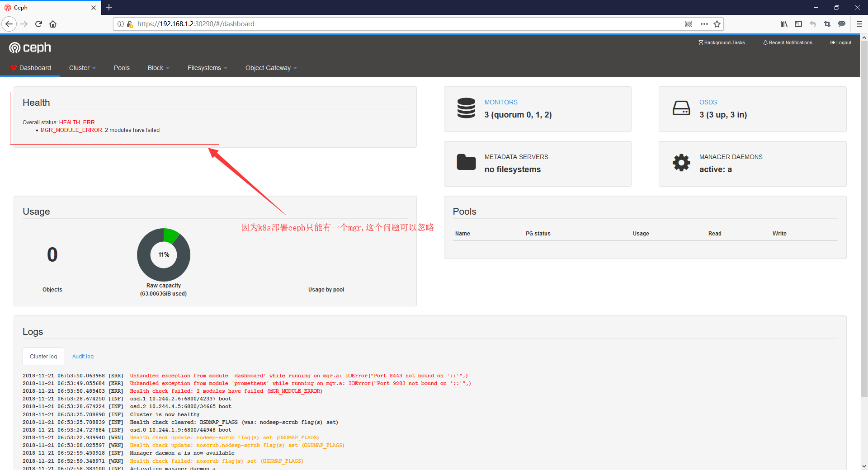Click the '3 (quorum 0, 1, 2)' monitors value
The height and width of the screenshot is (470, 868).
(x=518, y=115)
